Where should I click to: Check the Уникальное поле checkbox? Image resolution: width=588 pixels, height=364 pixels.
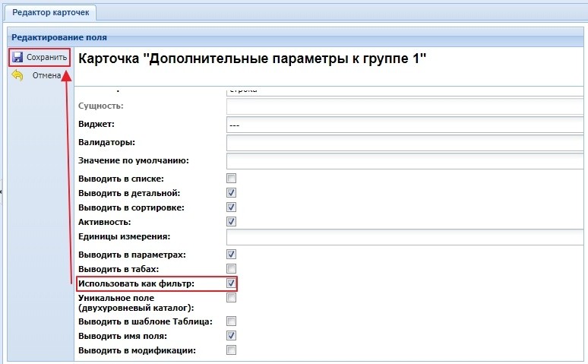click(232, 299)
